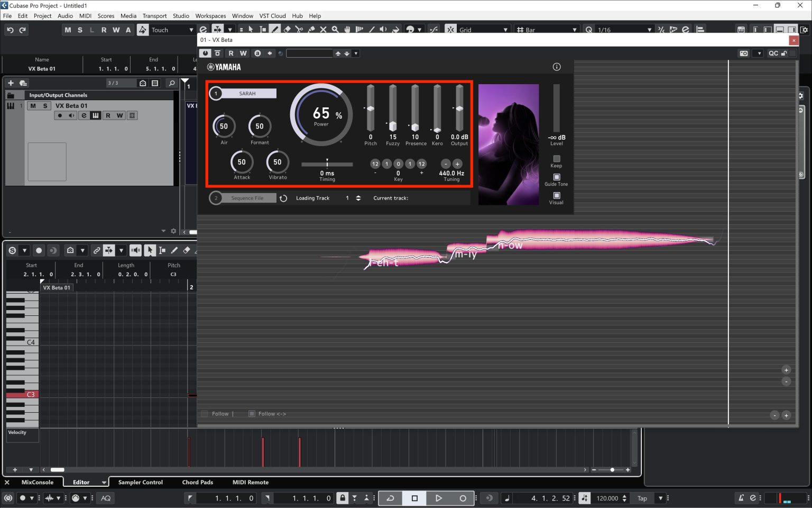
Task: Enable acoustic feedback speaker in the key editor
Action: [135, 250]
